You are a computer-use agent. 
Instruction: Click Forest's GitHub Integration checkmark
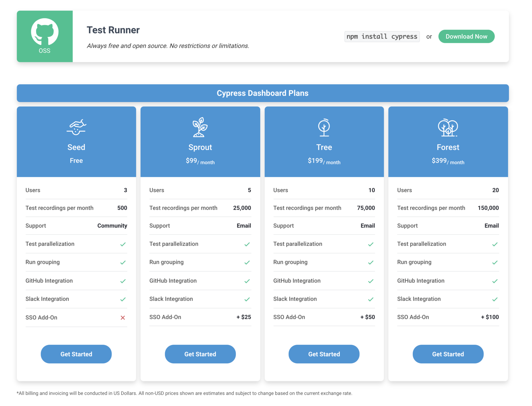[495, 281]
